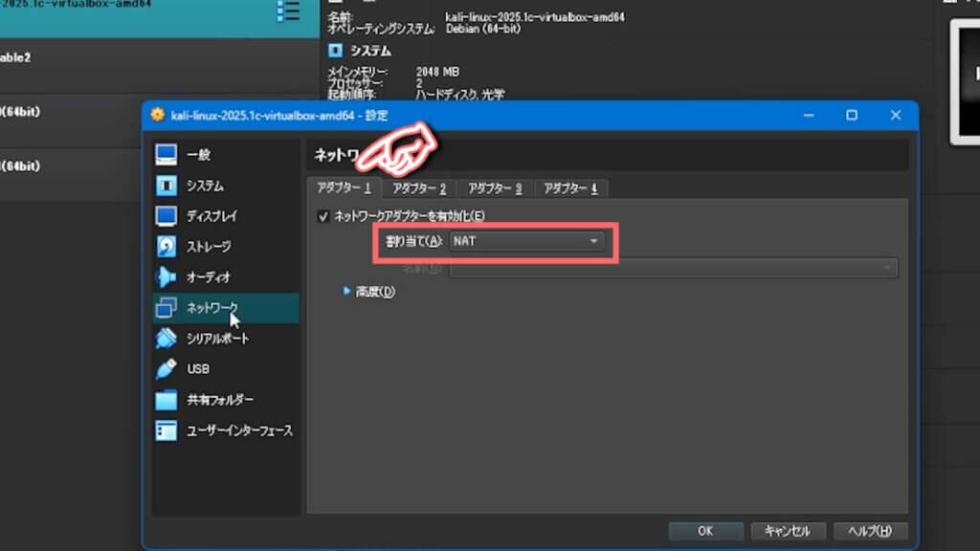
Task: Click kali-linux name value in details pane
Action: [x=535, y=17]
